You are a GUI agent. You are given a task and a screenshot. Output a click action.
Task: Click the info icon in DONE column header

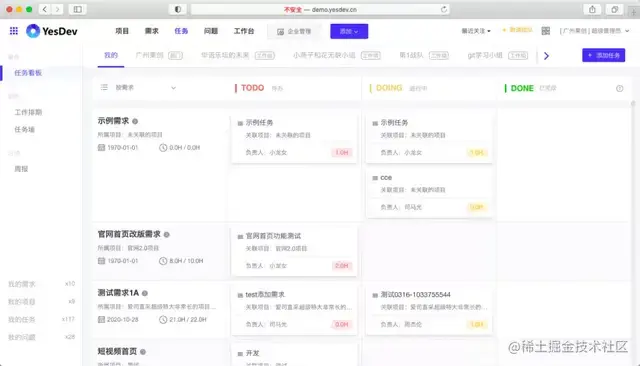[620, 88]
